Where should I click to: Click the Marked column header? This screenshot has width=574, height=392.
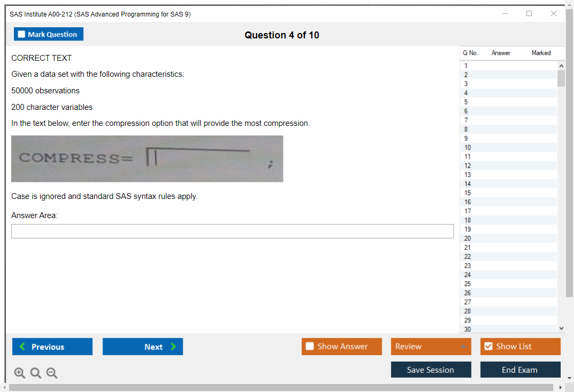541,53
